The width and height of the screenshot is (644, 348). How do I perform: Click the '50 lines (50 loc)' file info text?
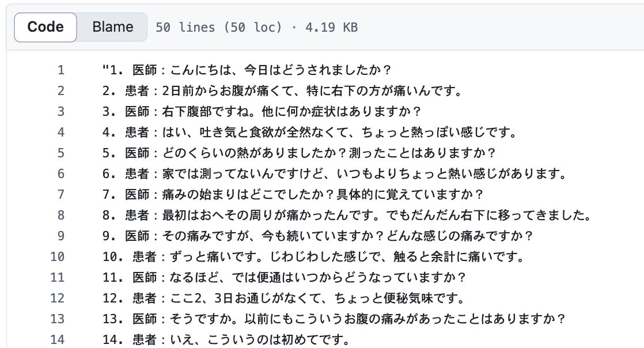(219, 27)
